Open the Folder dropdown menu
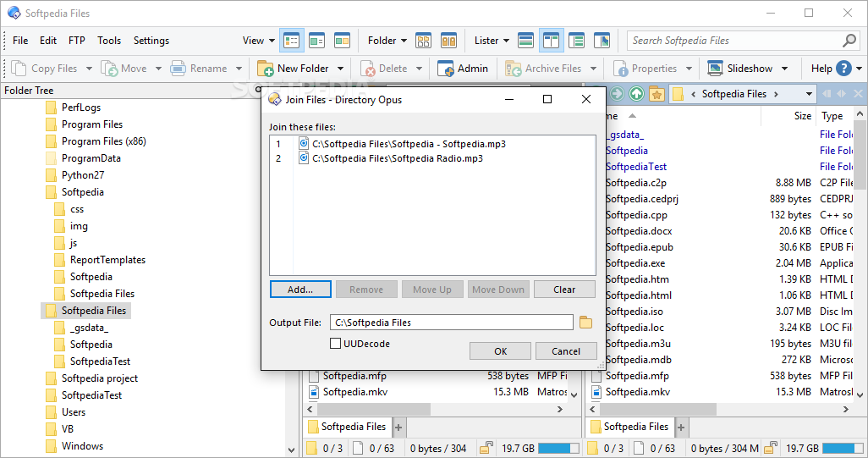The image size is (868, 458). [x=387, y=41]
